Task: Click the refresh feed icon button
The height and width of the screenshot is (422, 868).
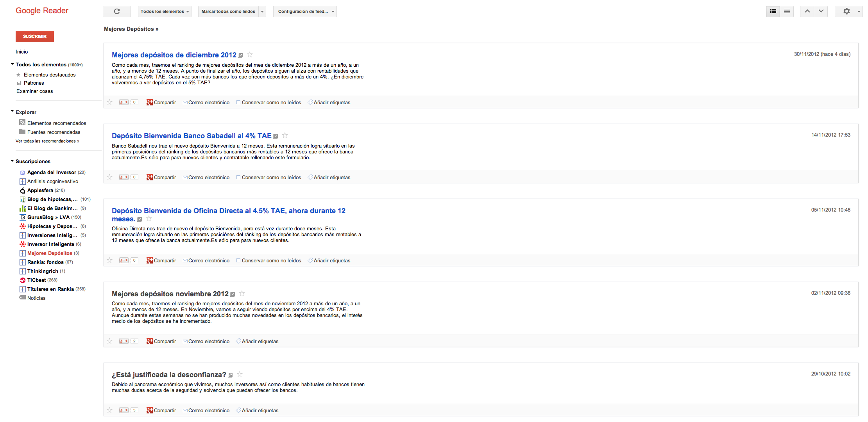Action: coord(116,11)
